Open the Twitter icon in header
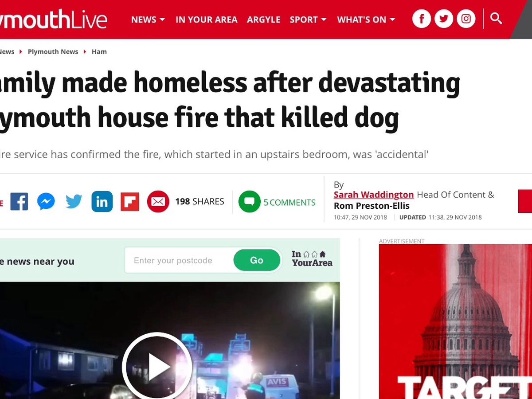 click(444, 19)
